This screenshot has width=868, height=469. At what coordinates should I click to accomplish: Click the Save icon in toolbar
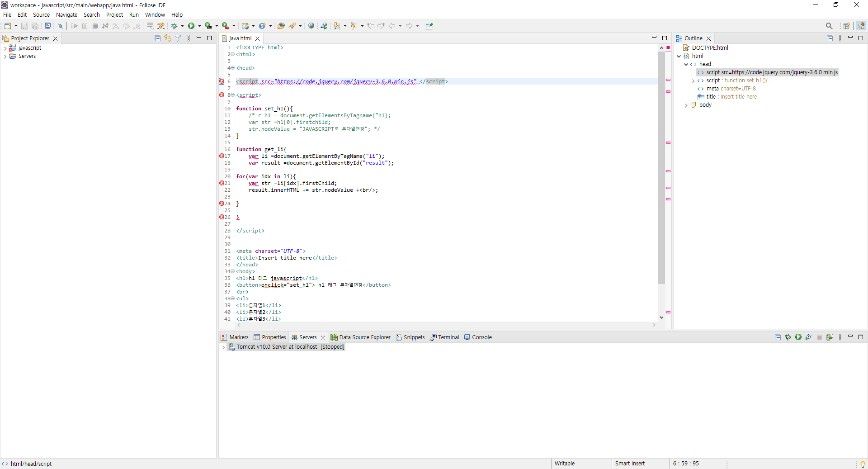pos(25,26)
